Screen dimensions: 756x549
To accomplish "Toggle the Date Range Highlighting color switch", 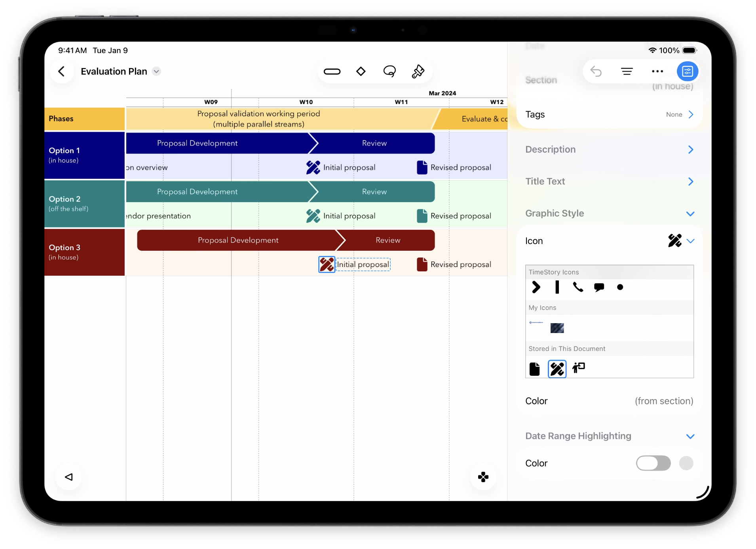I will click(x=653, y=463).
